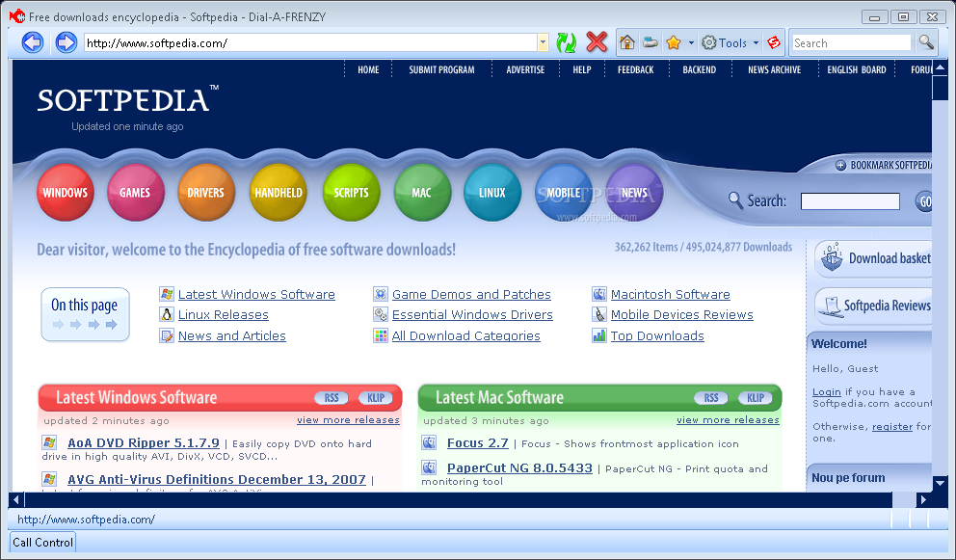Open the teal LINUX category ball
Image resolution: width=956 pixels, height=560 pixels.
pyautogui.click(x=492, y=192)
